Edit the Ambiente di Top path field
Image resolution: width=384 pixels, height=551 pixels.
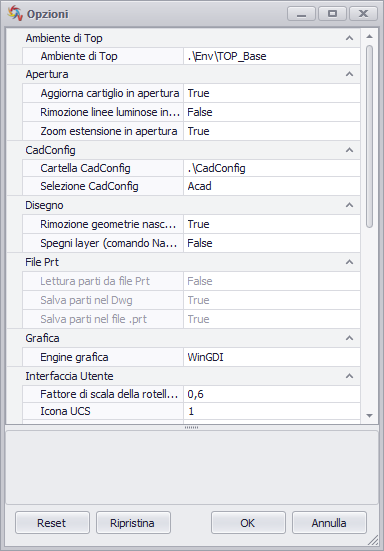point(272,56)
